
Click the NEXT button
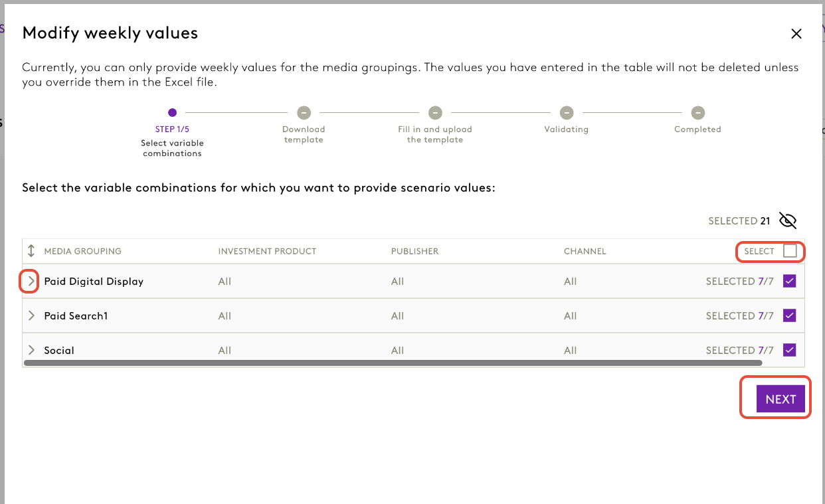[780, 399]
